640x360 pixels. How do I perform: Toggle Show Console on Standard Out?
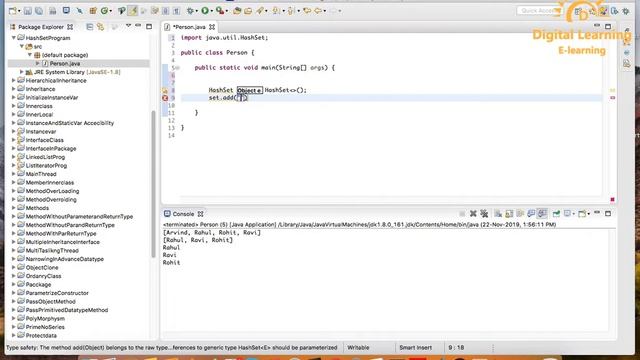(x=531, y=213)
